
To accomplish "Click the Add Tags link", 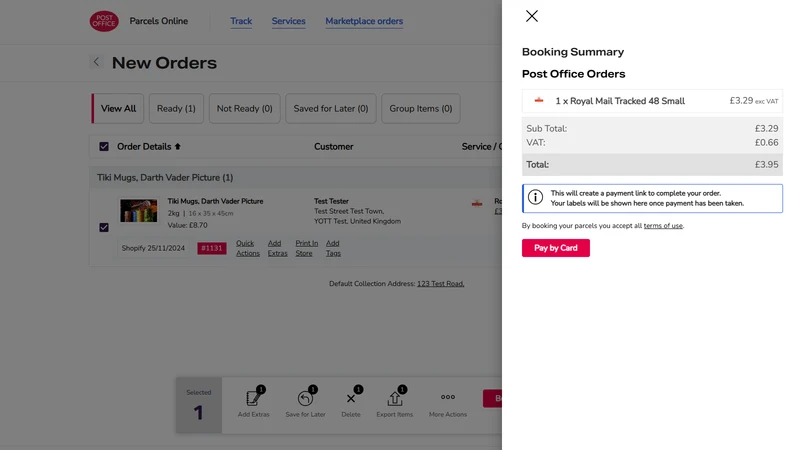I will click(333, 248).
